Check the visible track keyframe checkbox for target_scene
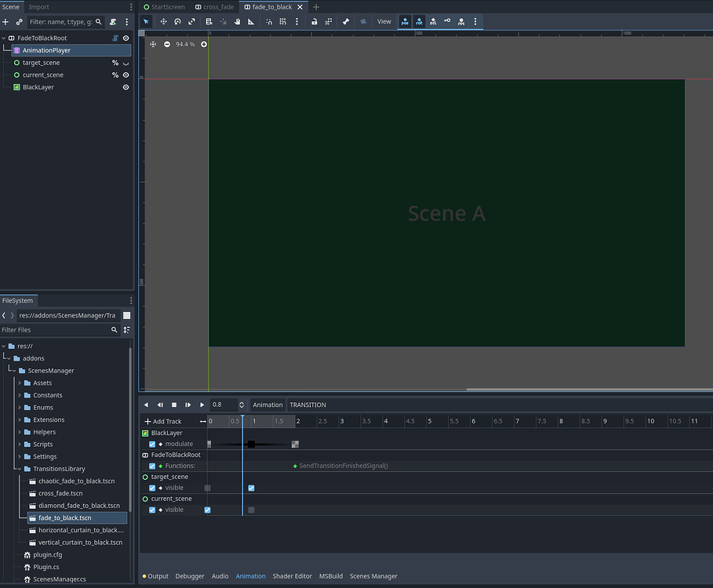 (251, 487)
